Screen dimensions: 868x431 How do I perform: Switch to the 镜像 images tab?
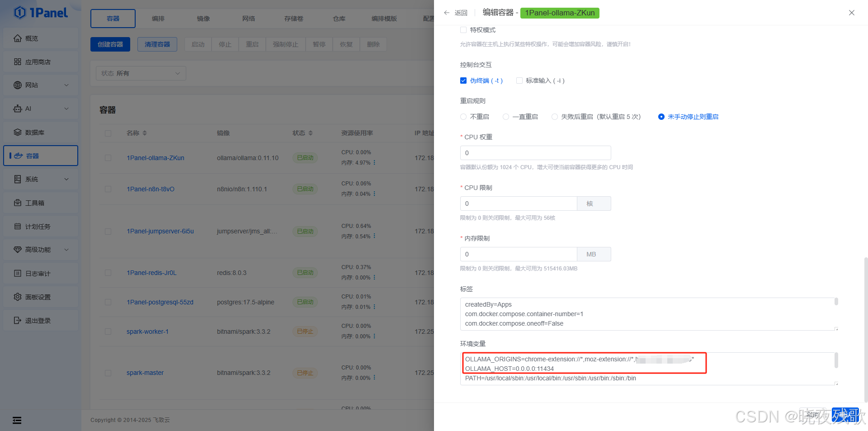click(203, 19)
